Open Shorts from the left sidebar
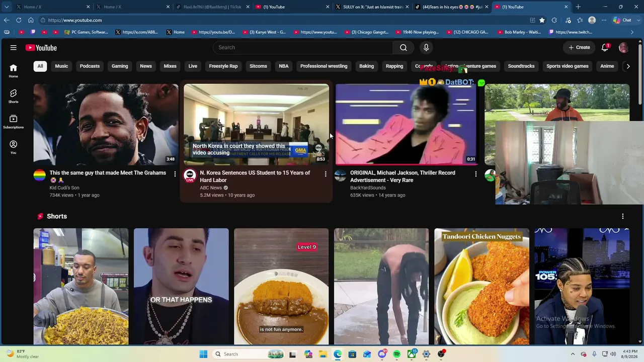The width and height of the screenshot is (644, 362). click(14, 96)
